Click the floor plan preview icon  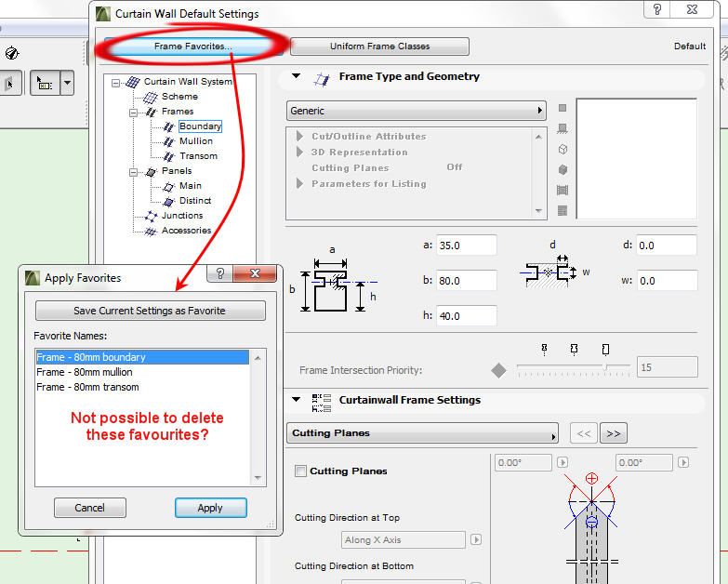563,128
